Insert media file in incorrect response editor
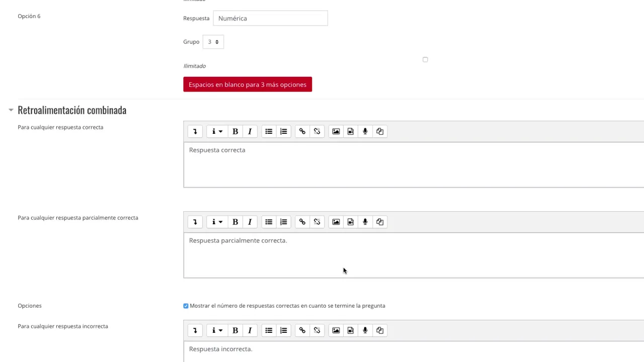This screenshot has width=644, height=362. pos(351,330)
